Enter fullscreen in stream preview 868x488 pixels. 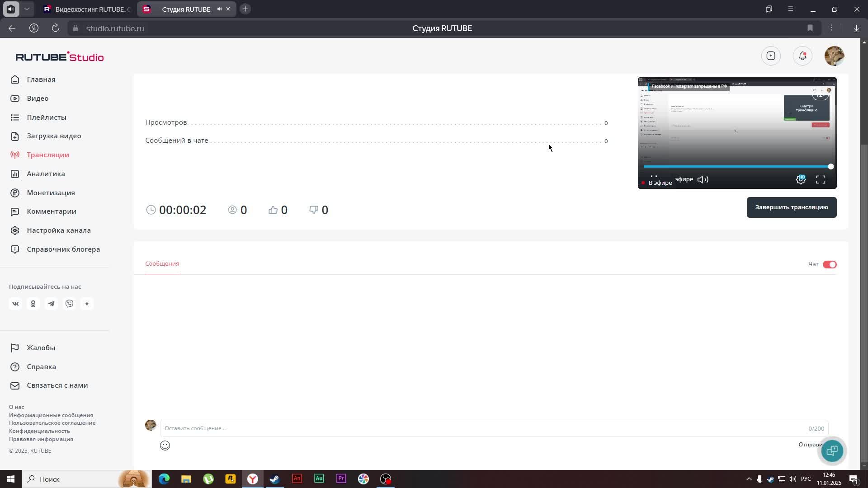821,180
